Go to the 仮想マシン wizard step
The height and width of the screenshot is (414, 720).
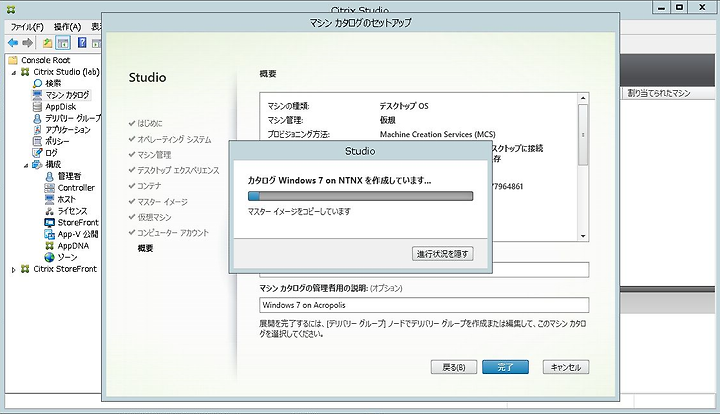tap(154, 217)
